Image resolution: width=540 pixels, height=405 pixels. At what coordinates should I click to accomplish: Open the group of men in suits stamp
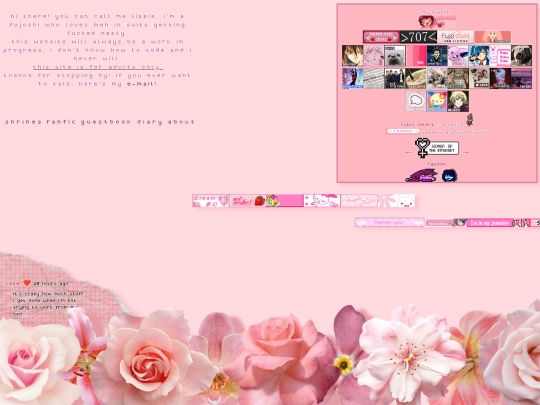pyautogui.click(x=395, y=78)
